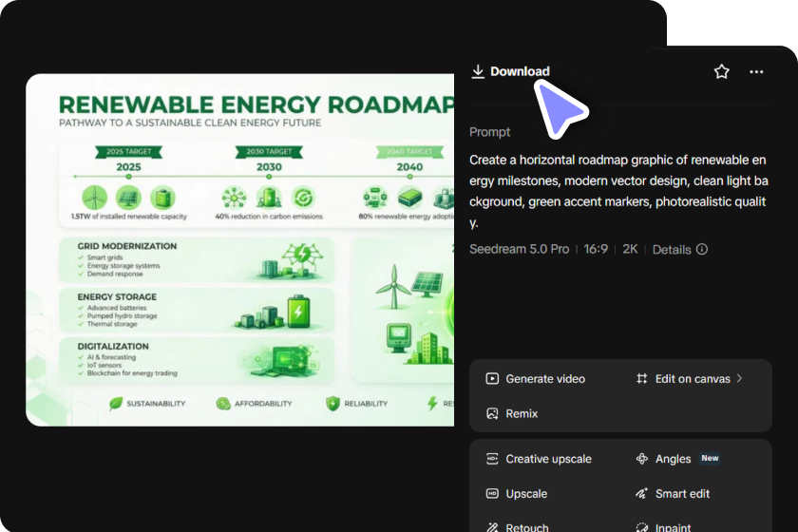Choose the Upscale option
Screen dimensions: 798x532
coord(526,494)
